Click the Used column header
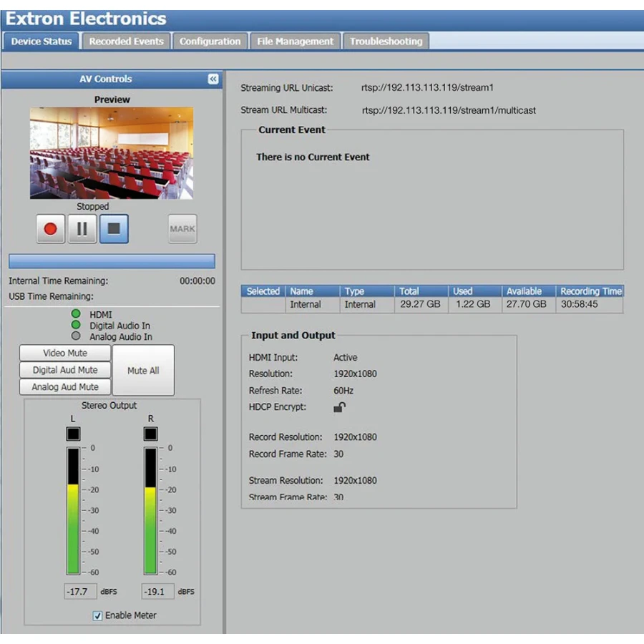The width and height of the screenshot is (644, 644). pos(475,291)
